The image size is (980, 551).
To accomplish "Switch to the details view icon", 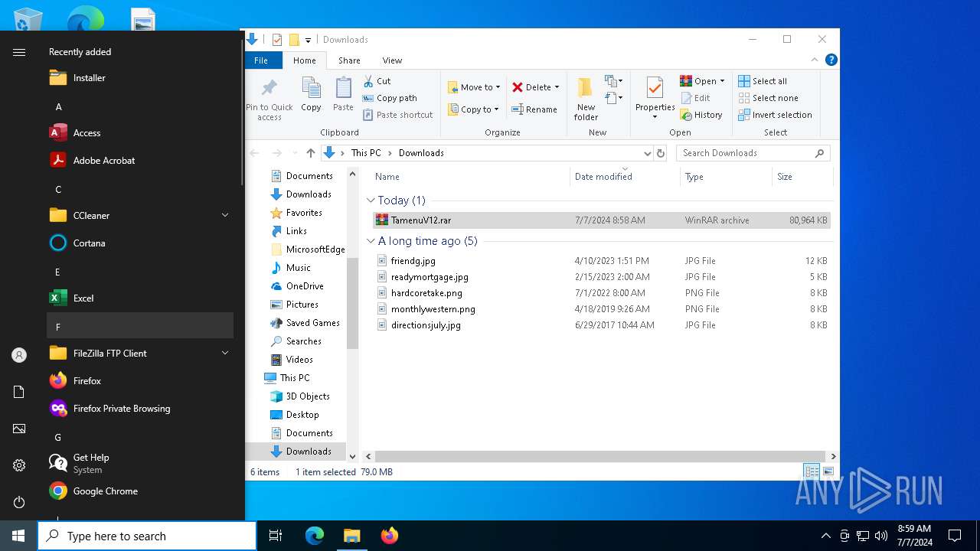I will pos(811,471).
